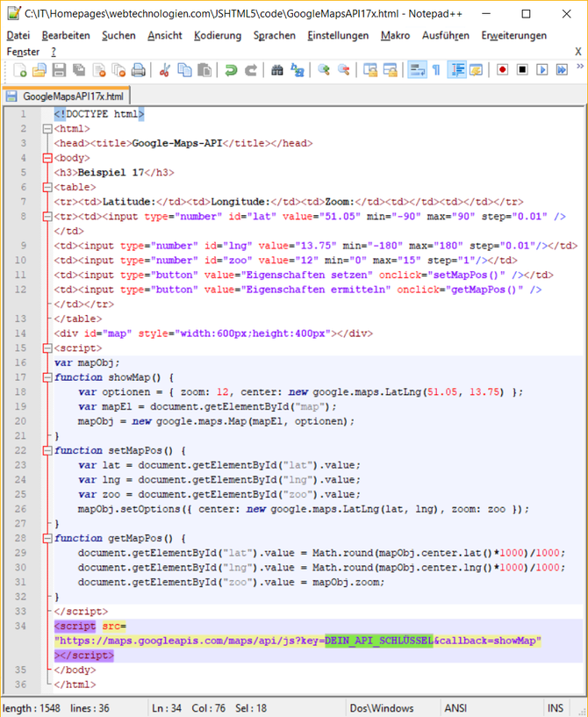The height and width of the screenshot is (717, 588).
Task: Toggle show all characters pilcrow icon
Action: 436,70
